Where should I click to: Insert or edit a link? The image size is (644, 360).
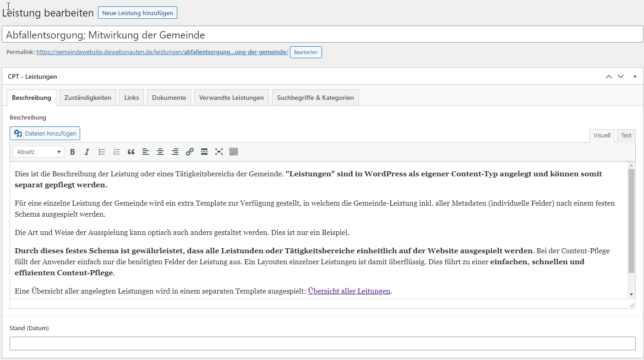[190, 152]
